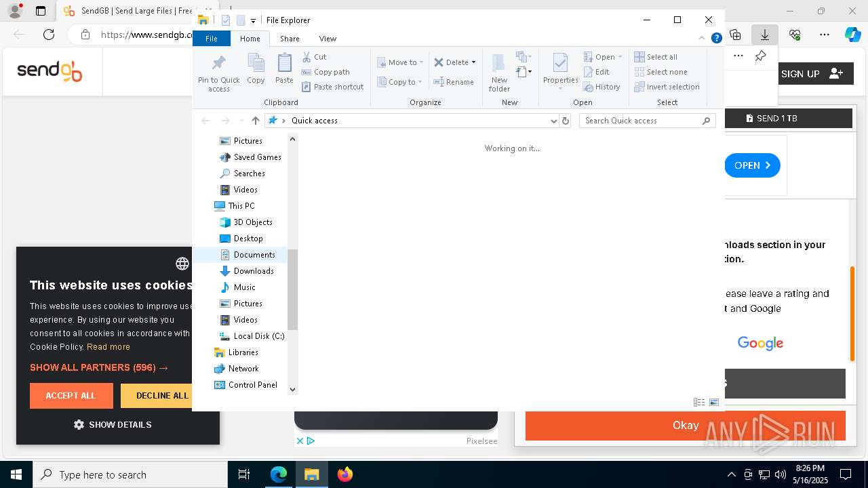Create a New folder from ribbon
The height and width of the screenshot is (488, 868).
point(499,73)
